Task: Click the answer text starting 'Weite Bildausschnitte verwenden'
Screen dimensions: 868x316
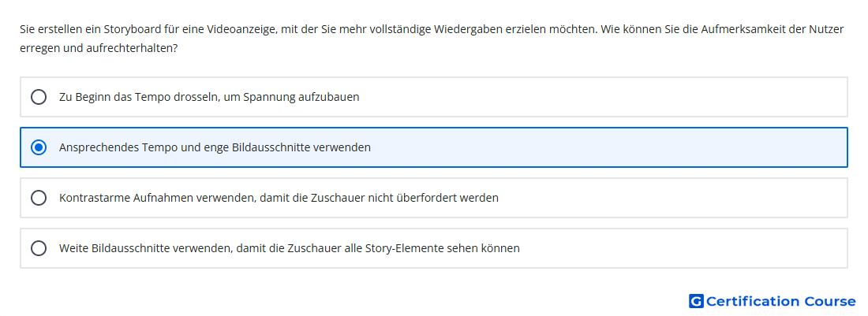Action: pyautogui.click(x=290, y=248)
